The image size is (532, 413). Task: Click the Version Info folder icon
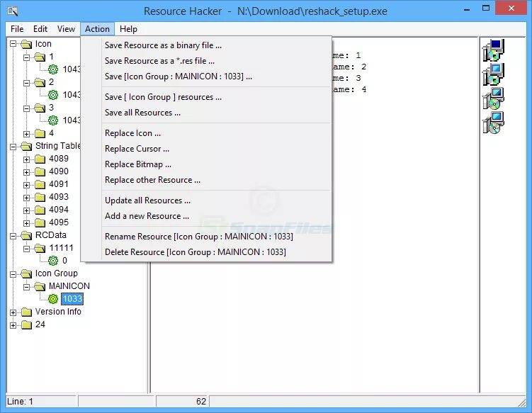point(26,312)
